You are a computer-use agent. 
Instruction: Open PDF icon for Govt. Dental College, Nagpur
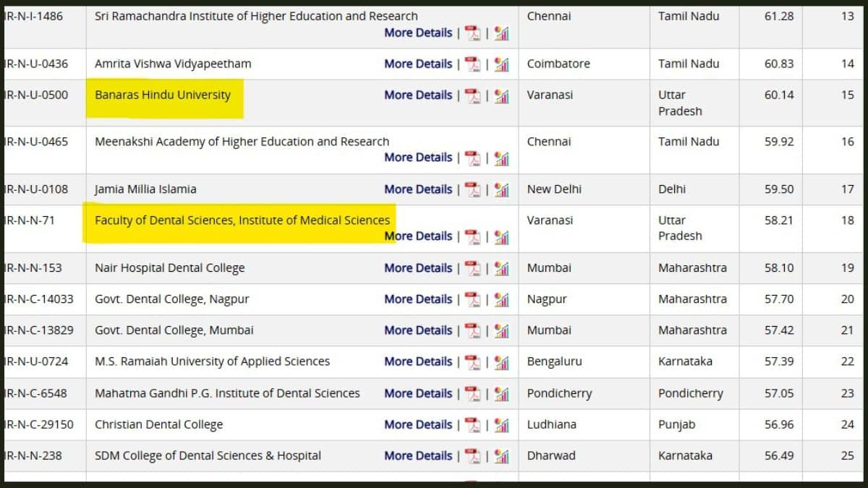click(x=472, y=299)
